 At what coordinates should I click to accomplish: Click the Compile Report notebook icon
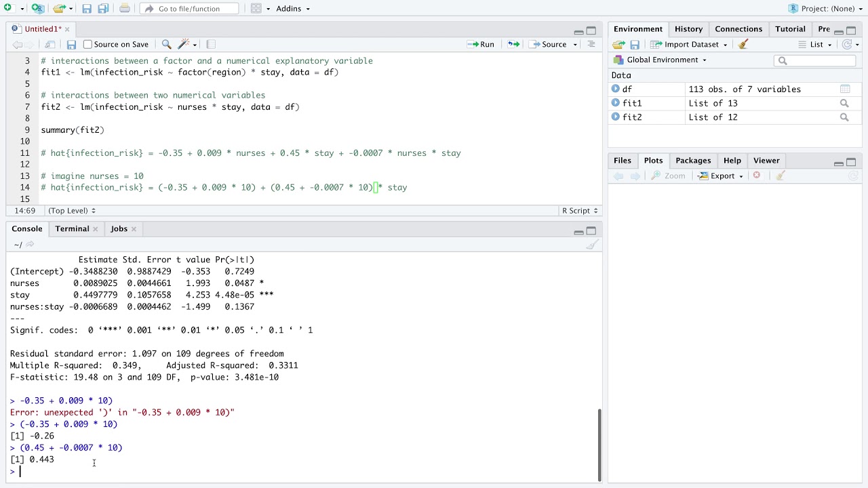[211, 44]
